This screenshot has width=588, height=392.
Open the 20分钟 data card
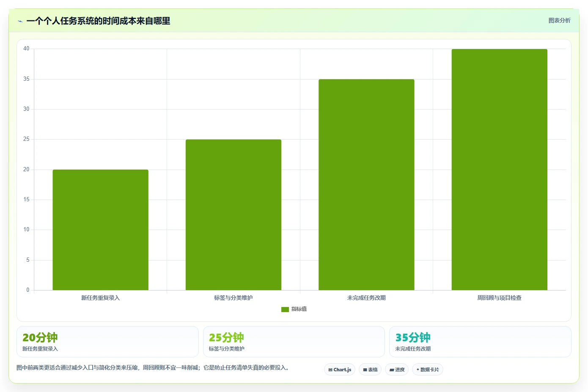(107, 342)
